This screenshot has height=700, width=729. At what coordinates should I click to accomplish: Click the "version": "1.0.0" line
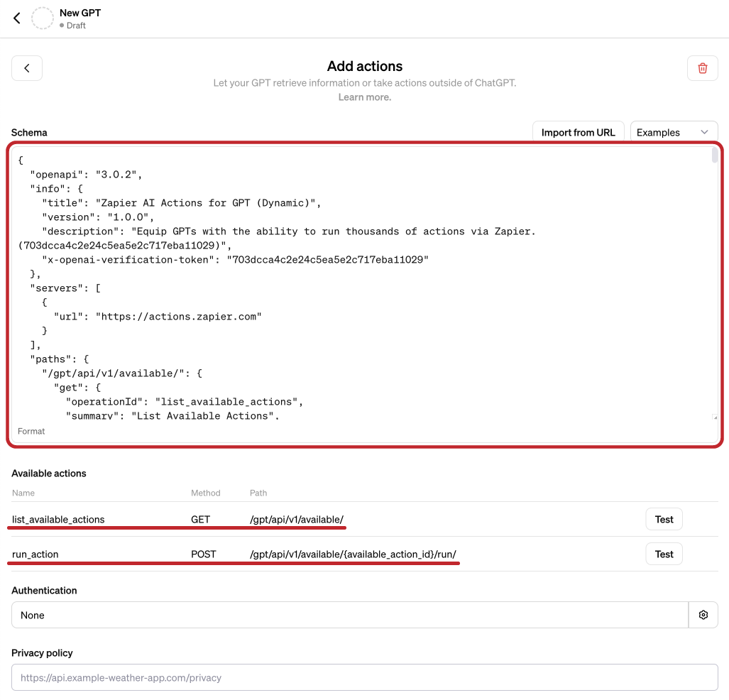point(98,217)
